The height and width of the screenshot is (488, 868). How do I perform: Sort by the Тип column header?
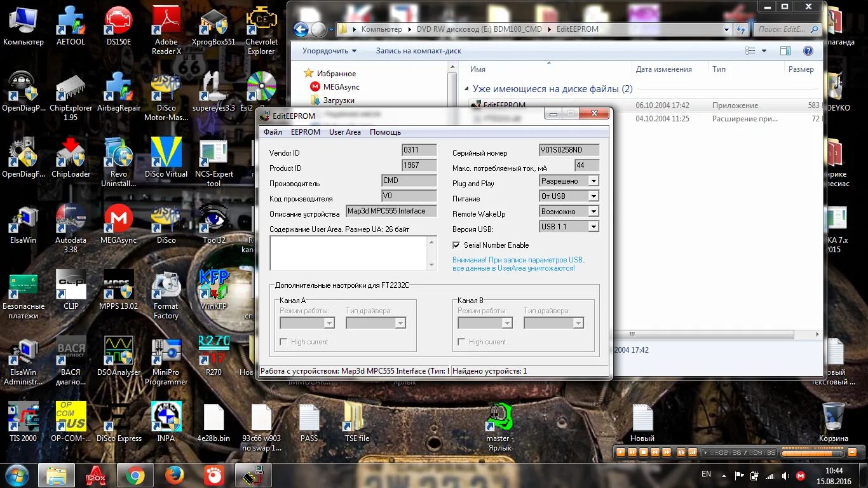pos(719,69)
